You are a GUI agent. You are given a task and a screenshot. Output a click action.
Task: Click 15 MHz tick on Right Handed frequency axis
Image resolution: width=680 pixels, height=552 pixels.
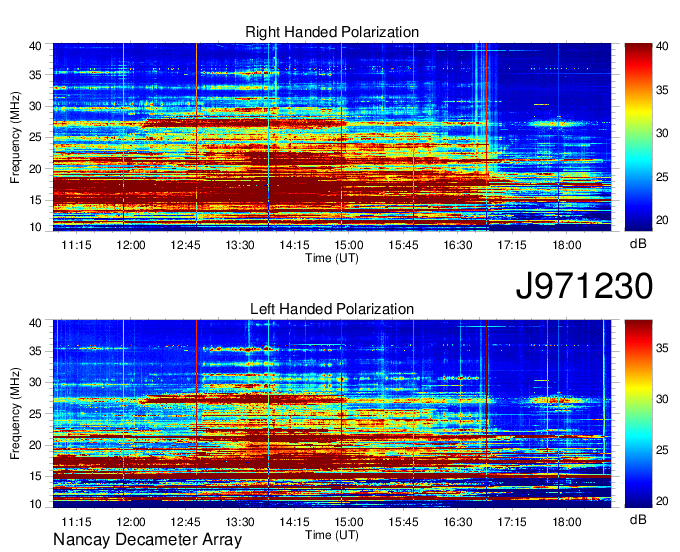point(35,200)
